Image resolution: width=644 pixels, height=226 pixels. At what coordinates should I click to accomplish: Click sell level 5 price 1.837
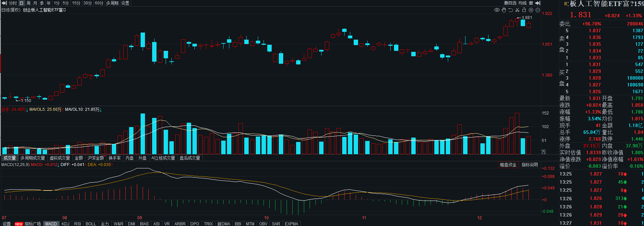pos(595,30)
